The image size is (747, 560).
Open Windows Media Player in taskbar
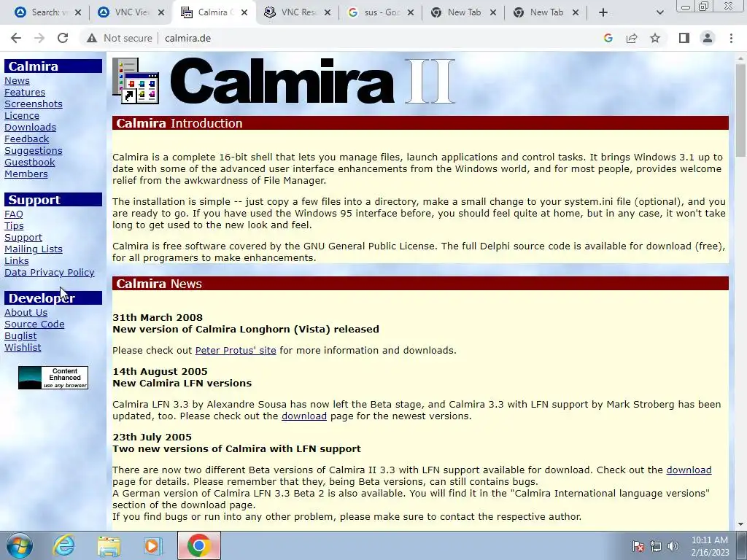click(153, 545)
